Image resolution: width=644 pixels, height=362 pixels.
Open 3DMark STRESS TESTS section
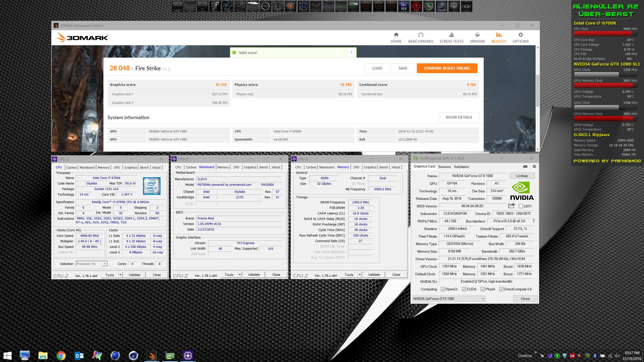451,38
